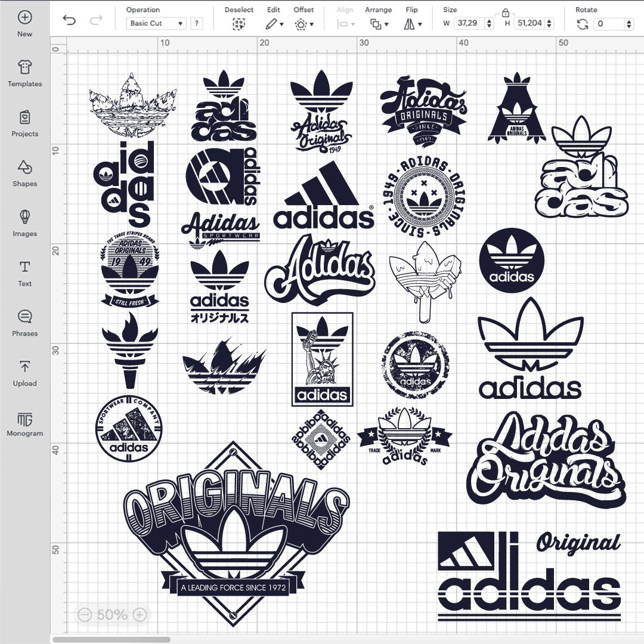Viewport: 644px width, 644px height.
Task: Open the Templates panel
Action: [24, 74]
